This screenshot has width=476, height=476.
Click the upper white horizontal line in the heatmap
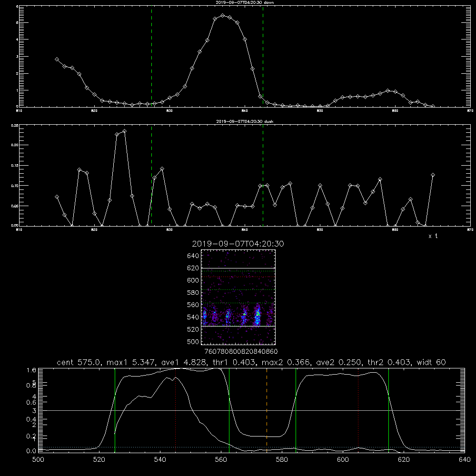[238, 268]
